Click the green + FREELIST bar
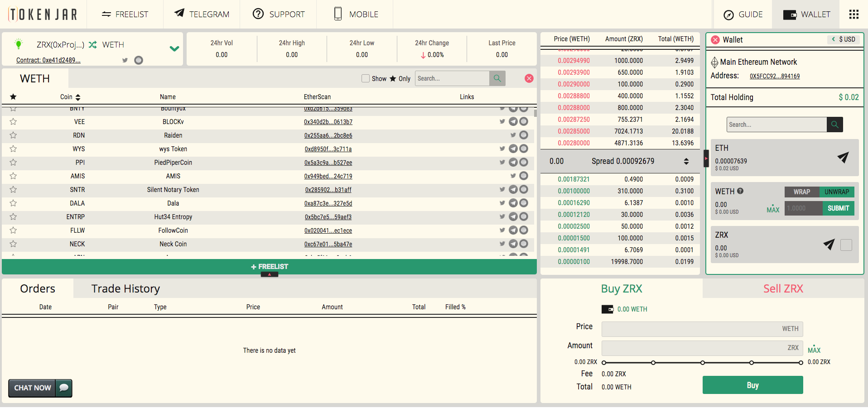Image resolution: width=868 pixels, height=408 pixels. pos(269,267)
